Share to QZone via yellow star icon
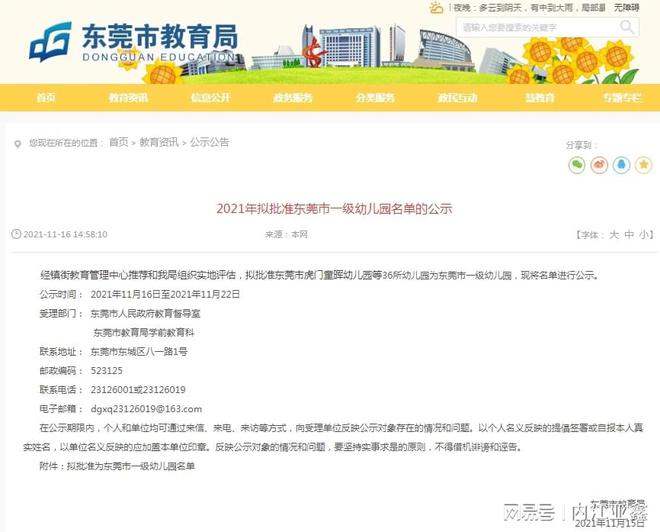This screenshot has width=660, height=532. click(x=643, y=165)
